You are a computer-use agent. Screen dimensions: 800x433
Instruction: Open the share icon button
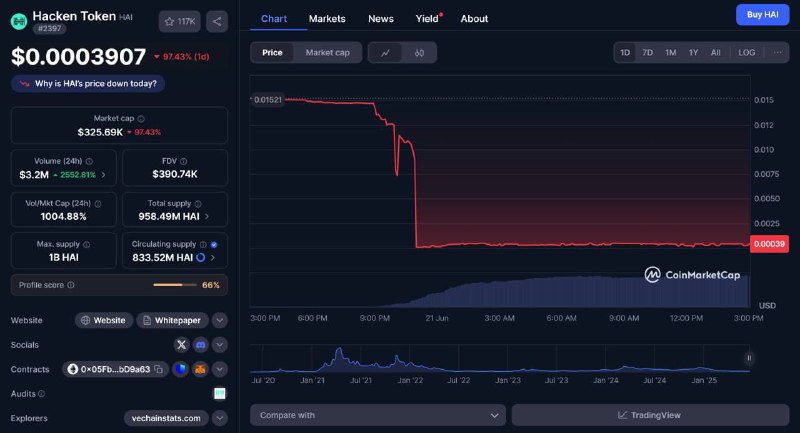point(217,21)
